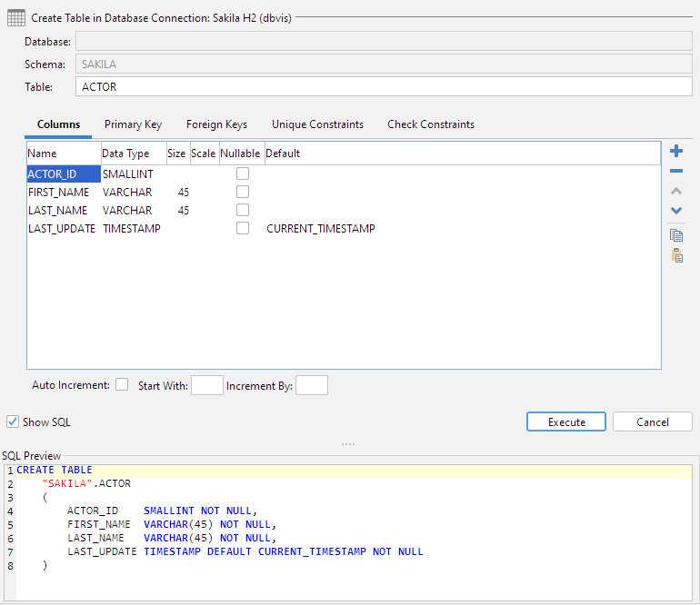
Task: Move selected column down with arrow icon
Action: click(x=676, y=211)
